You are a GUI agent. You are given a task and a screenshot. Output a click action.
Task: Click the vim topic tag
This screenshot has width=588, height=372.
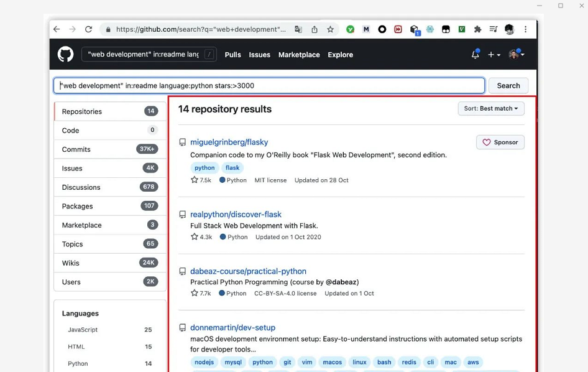307,362
